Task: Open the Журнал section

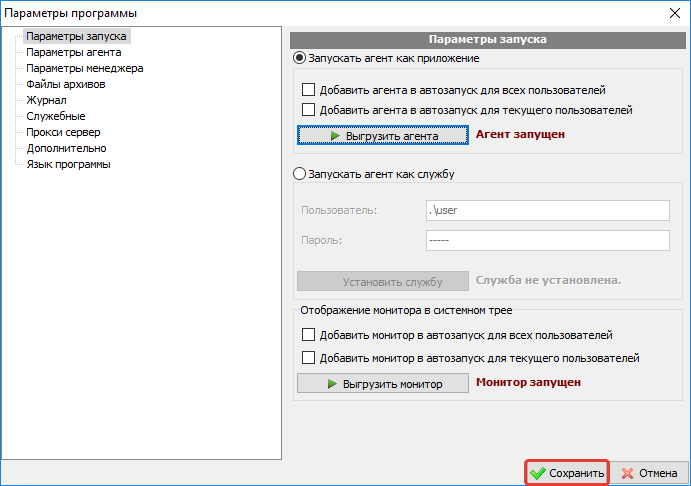Action: point(46,100)
